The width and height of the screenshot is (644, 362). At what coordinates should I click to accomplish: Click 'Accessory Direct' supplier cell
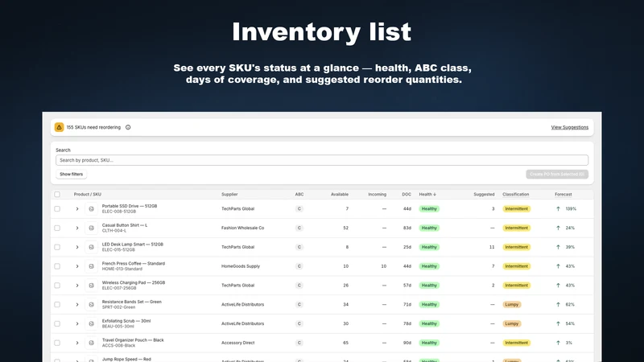click(237, 343)
